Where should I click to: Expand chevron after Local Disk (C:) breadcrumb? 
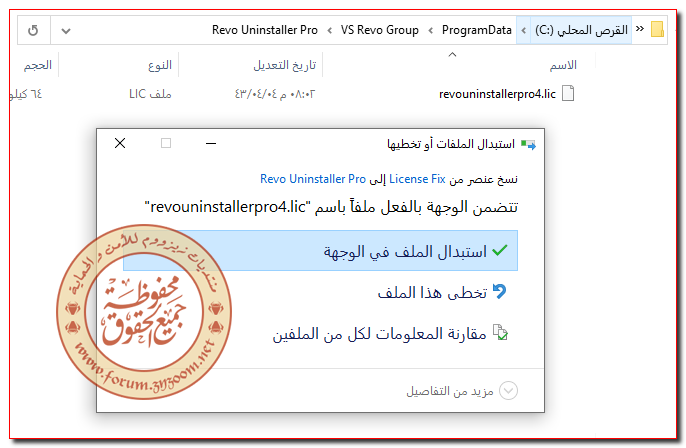[523, 31]
